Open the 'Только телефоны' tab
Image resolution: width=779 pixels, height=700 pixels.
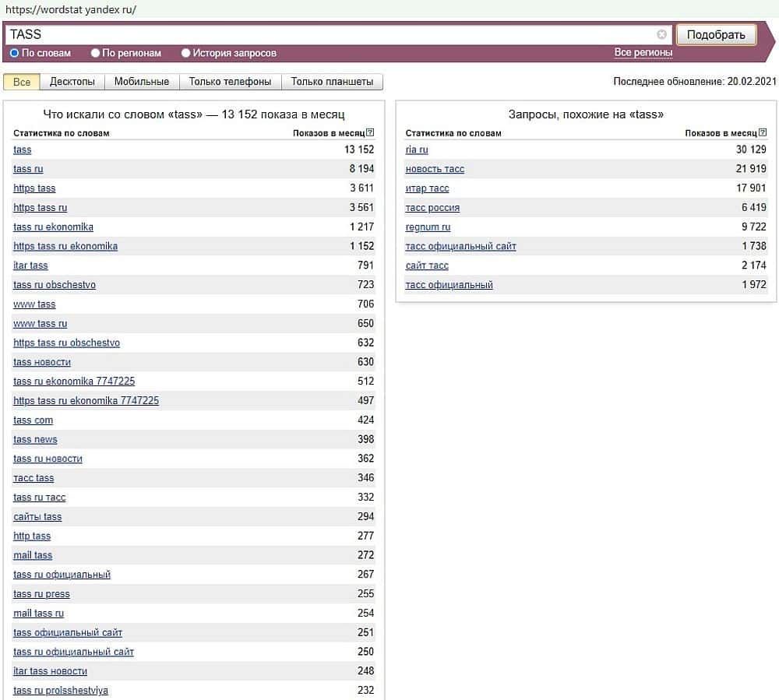point(230,82)
